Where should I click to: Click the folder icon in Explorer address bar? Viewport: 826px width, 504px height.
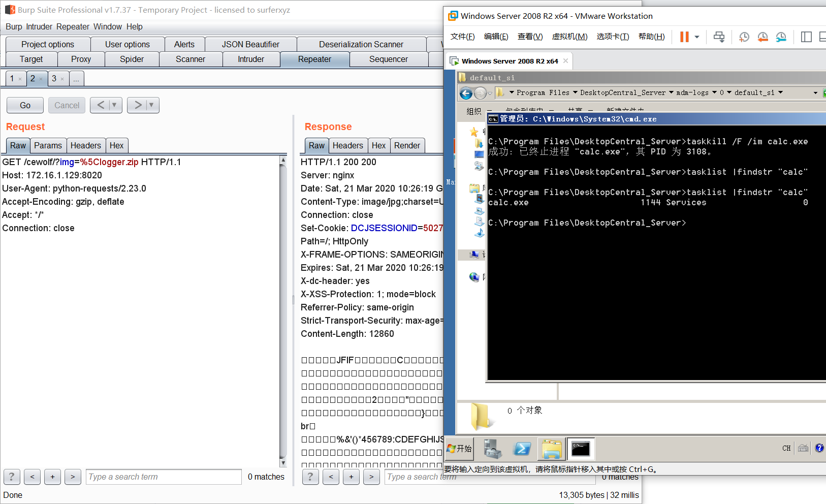click(x=500, y=92)
